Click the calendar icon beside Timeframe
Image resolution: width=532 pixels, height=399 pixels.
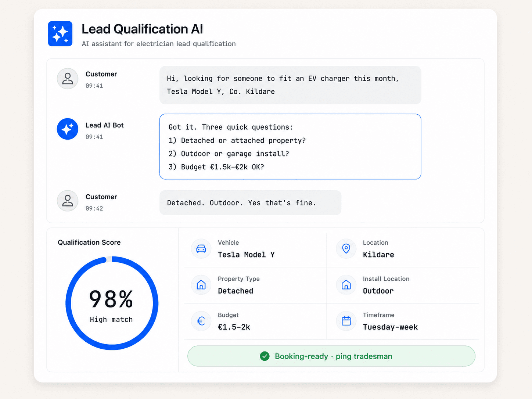point(346,321)
